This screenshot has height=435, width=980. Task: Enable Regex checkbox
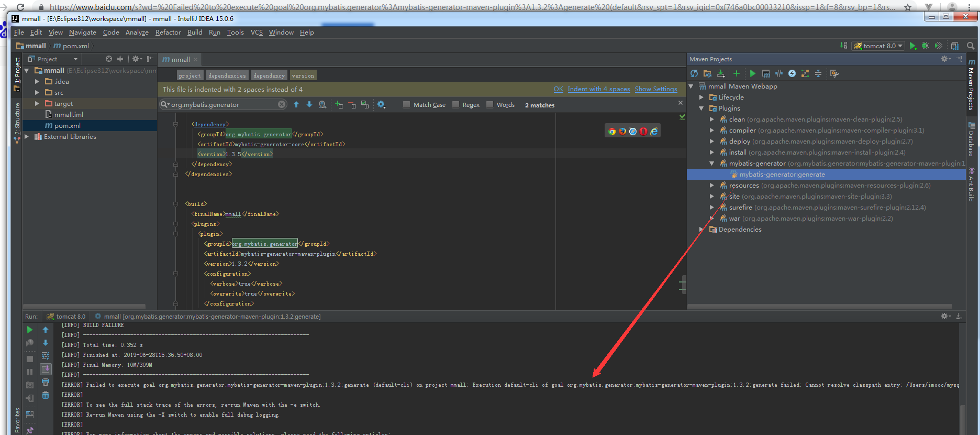pos(455,104)
